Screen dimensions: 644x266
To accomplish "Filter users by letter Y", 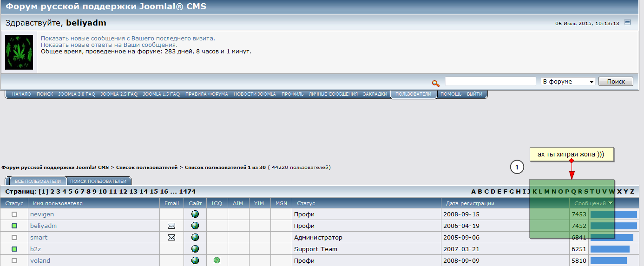I will 626,192.
